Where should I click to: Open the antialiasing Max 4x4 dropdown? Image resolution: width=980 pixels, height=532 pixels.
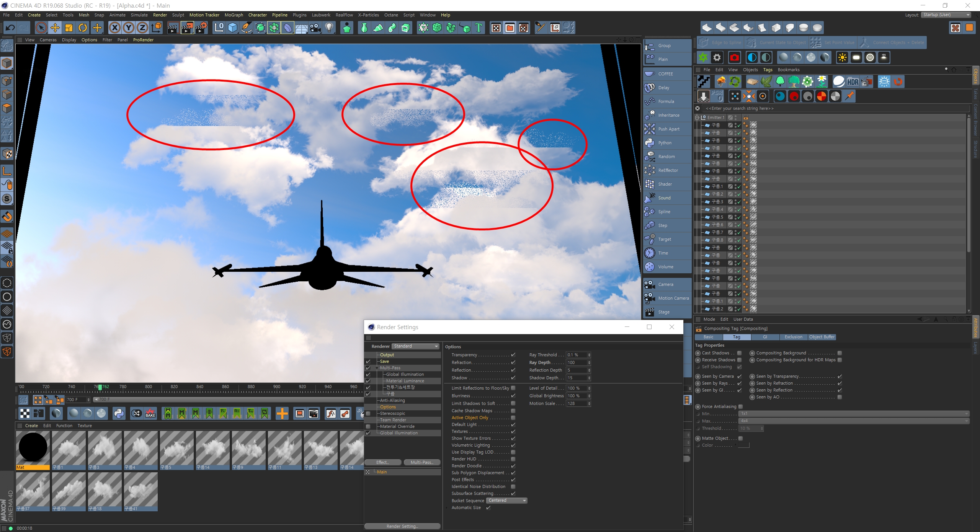(854, 421)
